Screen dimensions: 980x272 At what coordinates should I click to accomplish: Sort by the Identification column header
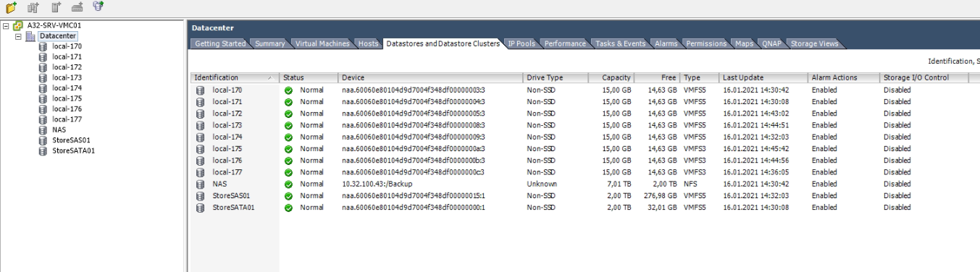coord(235,77)
